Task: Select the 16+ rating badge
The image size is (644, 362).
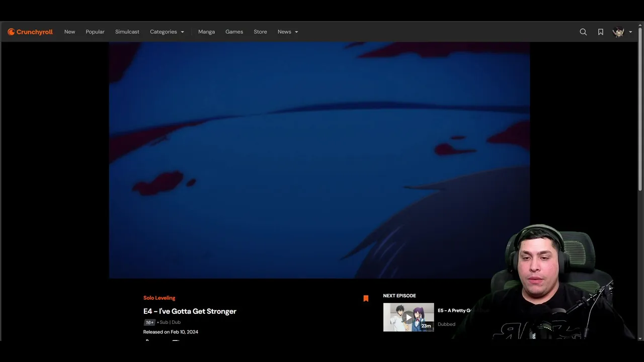Action: pyautogui.click(x=149, y=322)
